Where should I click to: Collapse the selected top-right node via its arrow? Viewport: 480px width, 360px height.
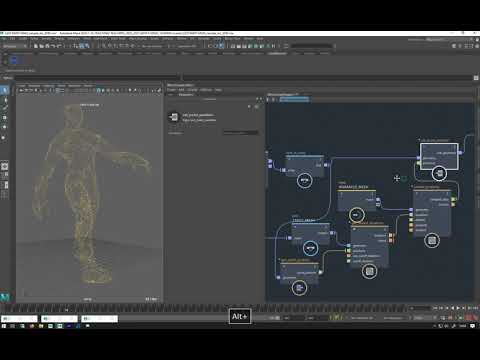[419, 140]
